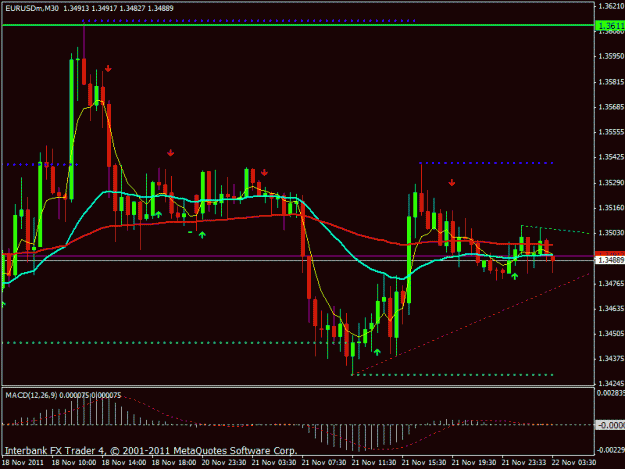Click the 21 Nov 03:30 time label
Screen dimensions: 625x469
[274, 463]
